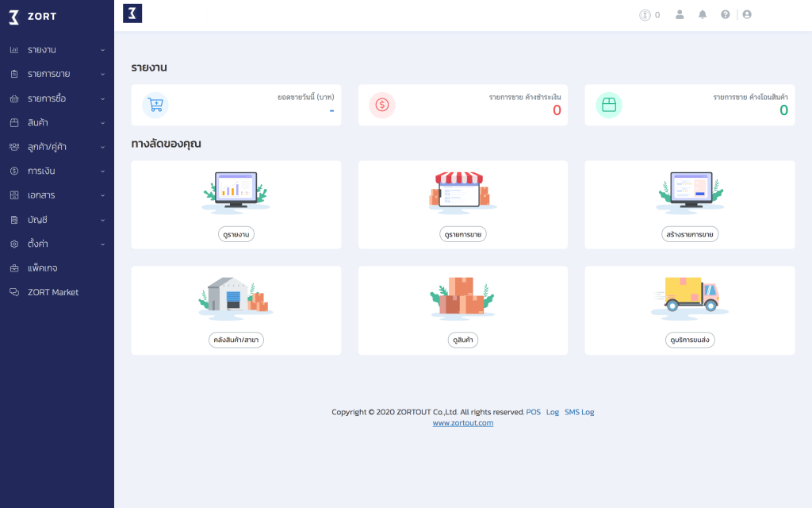Open the SMS Log footer link

pyautogui.click(x=579, y=412)
